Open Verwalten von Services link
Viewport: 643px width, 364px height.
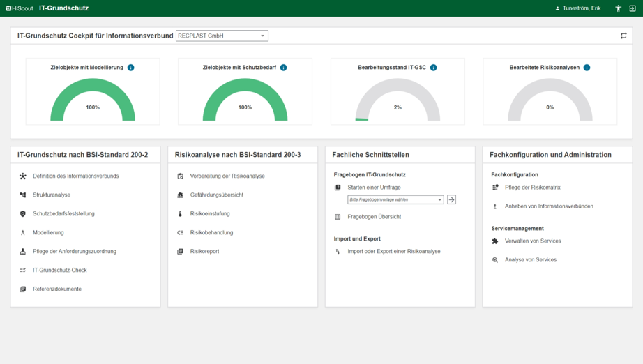[533, 241]
